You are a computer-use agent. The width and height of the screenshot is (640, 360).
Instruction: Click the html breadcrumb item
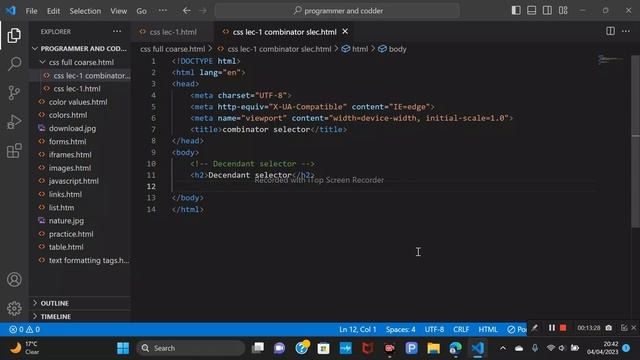(355, 49)
